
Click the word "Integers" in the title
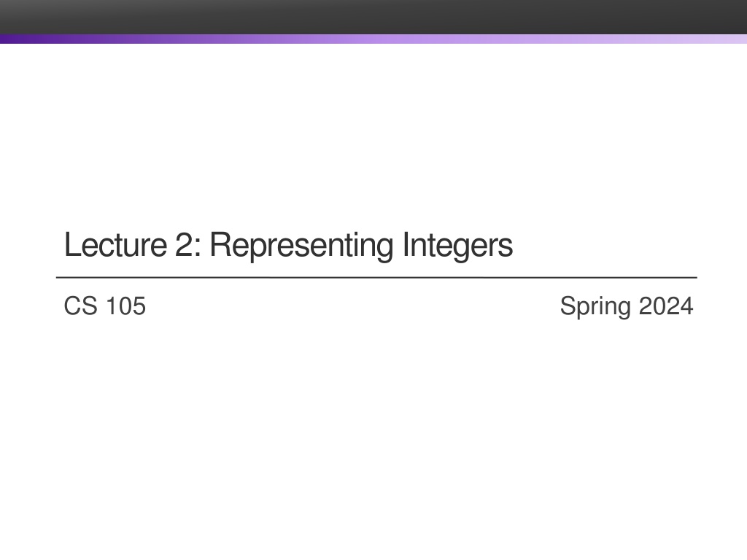point(457,246)
